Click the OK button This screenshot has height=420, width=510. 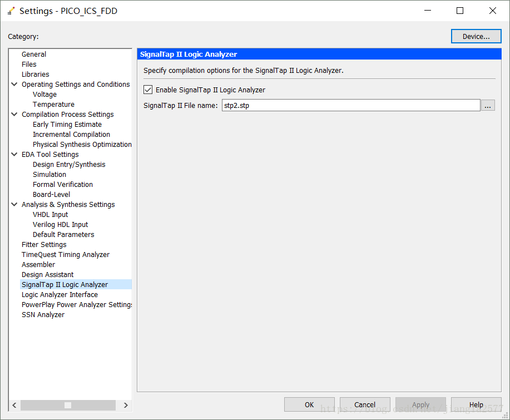pyautogui.click(x=309, y=404)
